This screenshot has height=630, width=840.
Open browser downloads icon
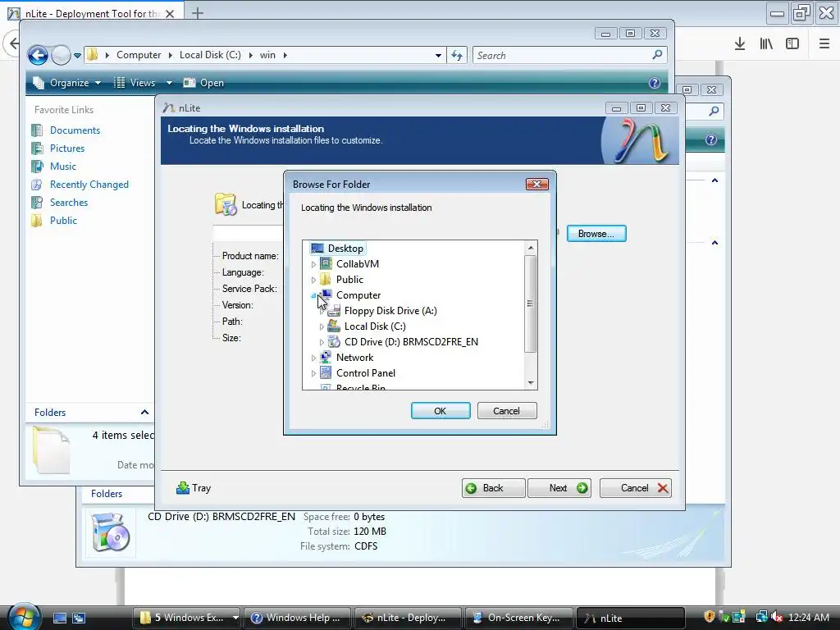740,44
